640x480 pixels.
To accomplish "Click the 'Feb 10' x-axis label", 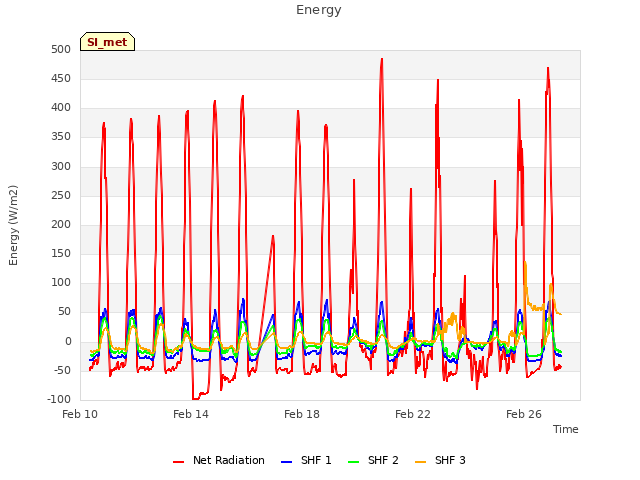I will [x=80, y=414].
